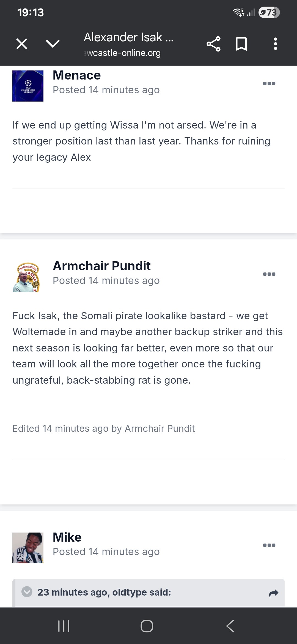The height and width of the screenshot is (644, 297).
Task: Share this page via share icon
Action: (x=213, y=44)
